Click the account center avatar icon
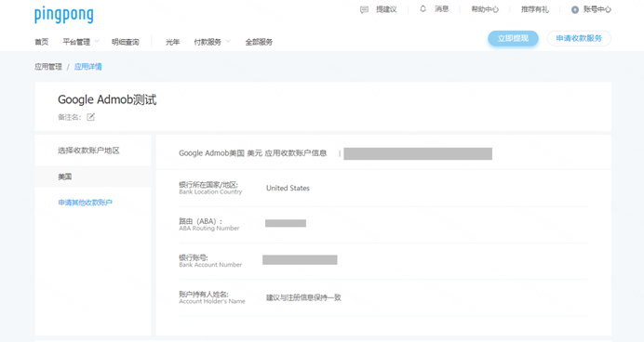Viewport: 644px width, 342px height. 575,10
